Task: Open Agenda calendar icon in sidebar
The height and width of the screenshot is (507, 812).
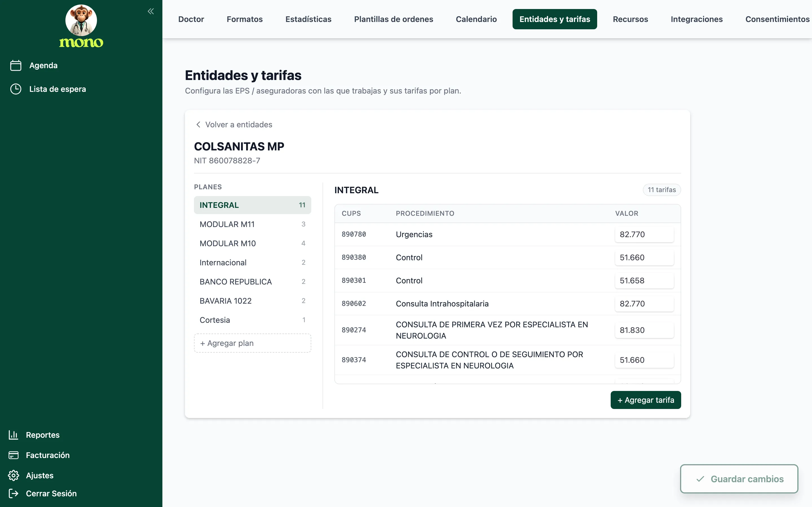Action: pyautogui.click(x=16, y=65)
